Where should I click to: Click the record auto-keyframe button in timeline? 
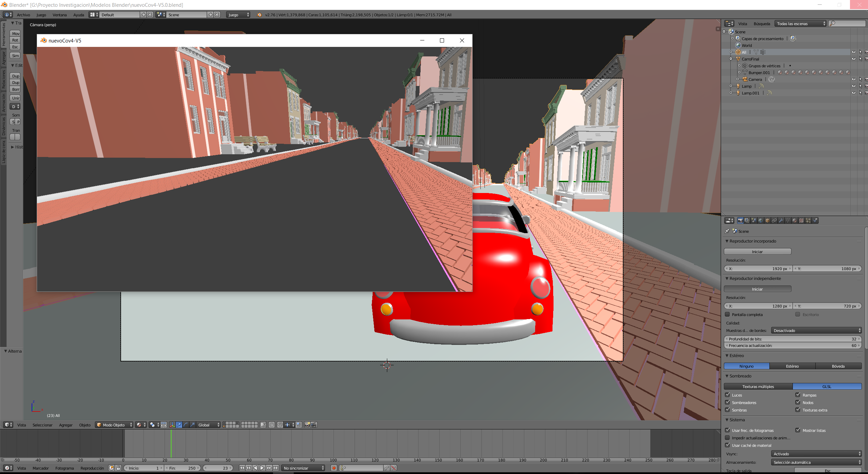click(334, 468)
